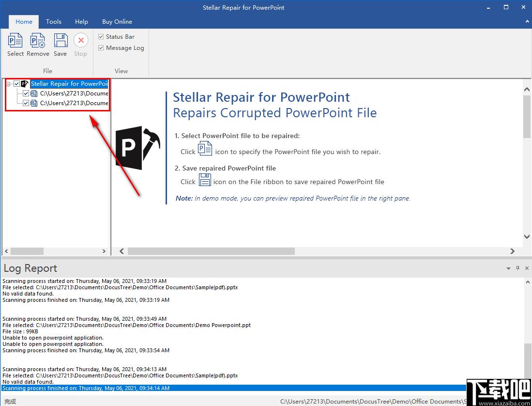The width and height of the screenshot is (532, 406).
Task: Open the Help ribbon tab
Action: tap(81, 22)
